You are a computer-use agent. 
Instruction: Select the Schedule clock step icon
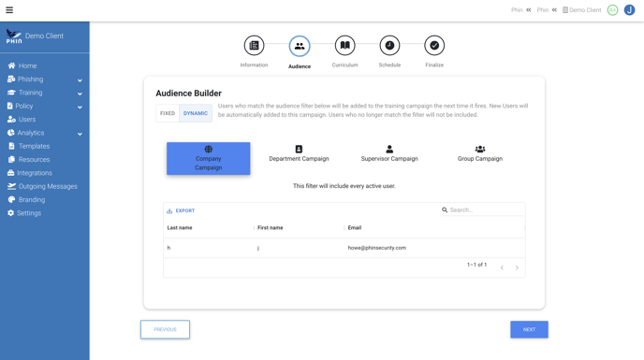[389, 46]
